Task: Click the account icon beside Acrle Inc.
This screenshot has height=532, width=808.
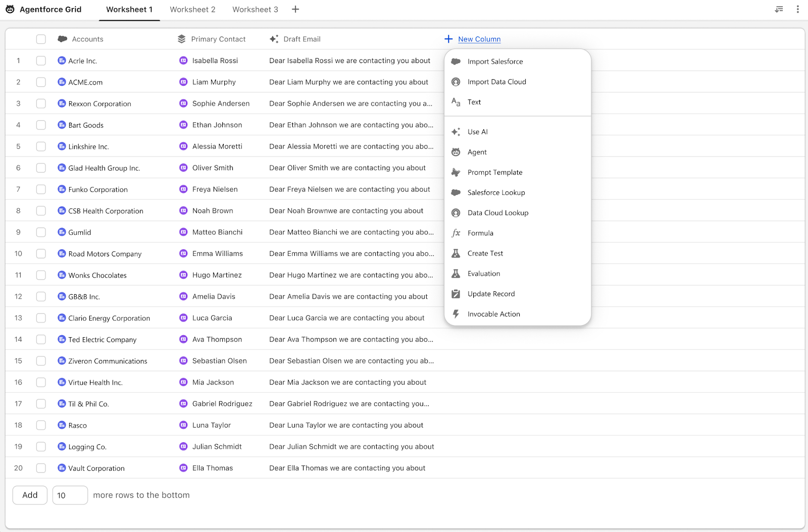Action: [x=62, y=61]
